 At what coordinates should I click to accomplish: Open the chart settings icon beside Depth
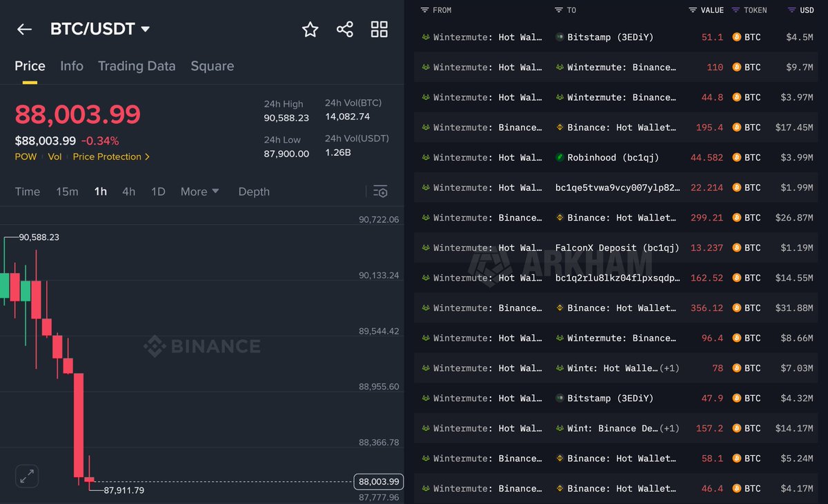click(380, 191)
